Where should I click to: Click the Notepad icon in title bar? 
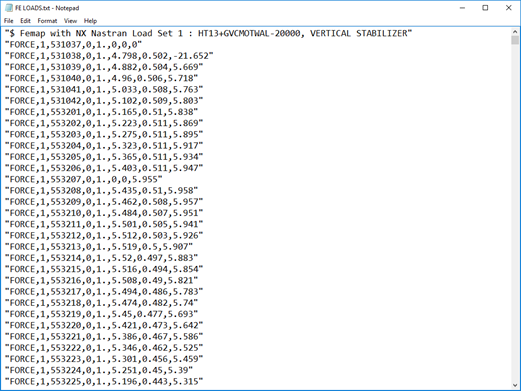click(9, 8)
